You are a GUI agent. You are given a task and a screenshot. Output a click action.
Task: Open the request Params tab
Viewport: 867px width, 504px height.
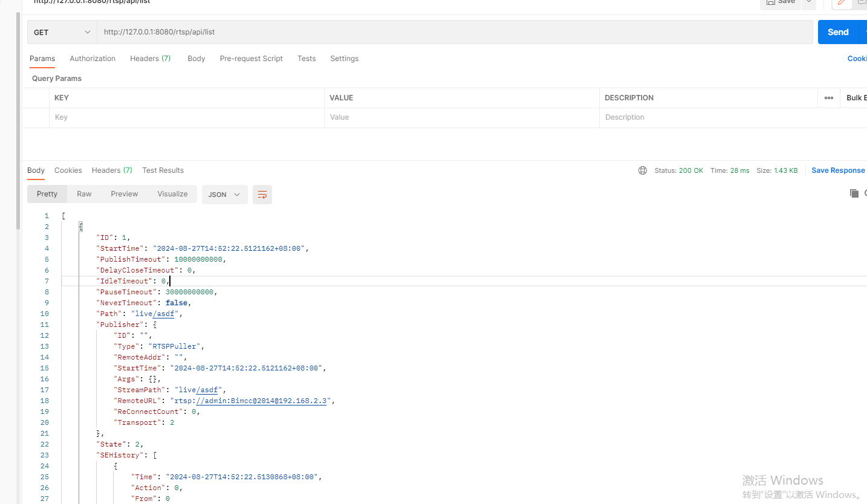[x=42, y=59]
